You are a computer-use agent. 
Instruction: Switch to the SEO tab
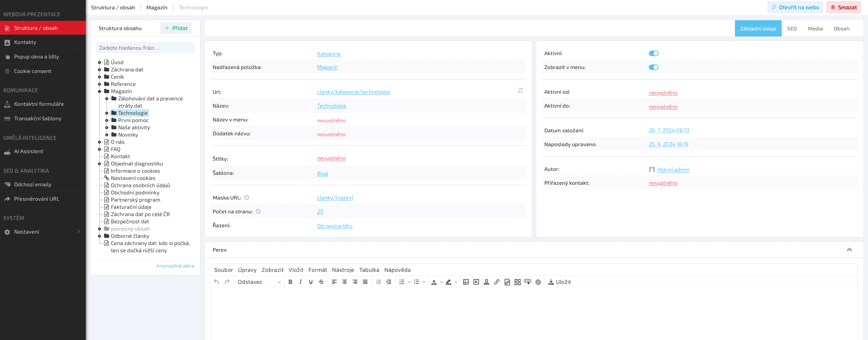[x=792, y=29]
